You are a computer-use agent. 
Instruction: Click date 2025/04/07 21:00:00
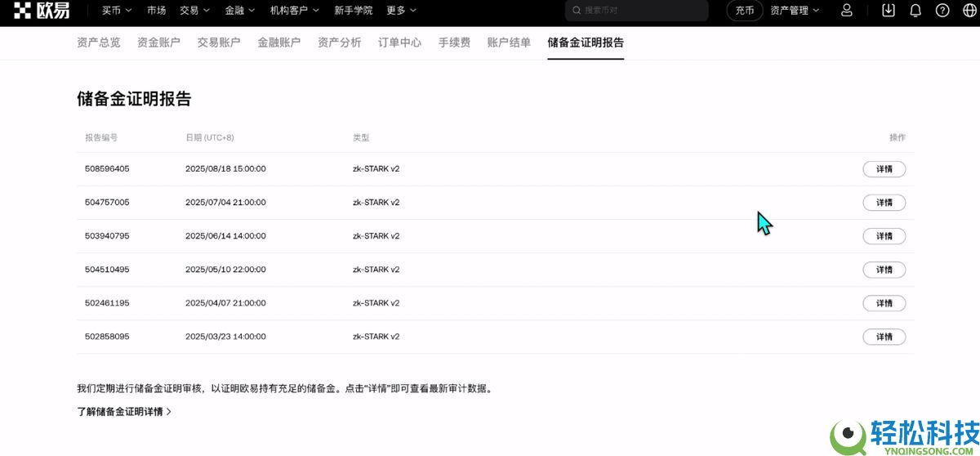click(225, 303)
